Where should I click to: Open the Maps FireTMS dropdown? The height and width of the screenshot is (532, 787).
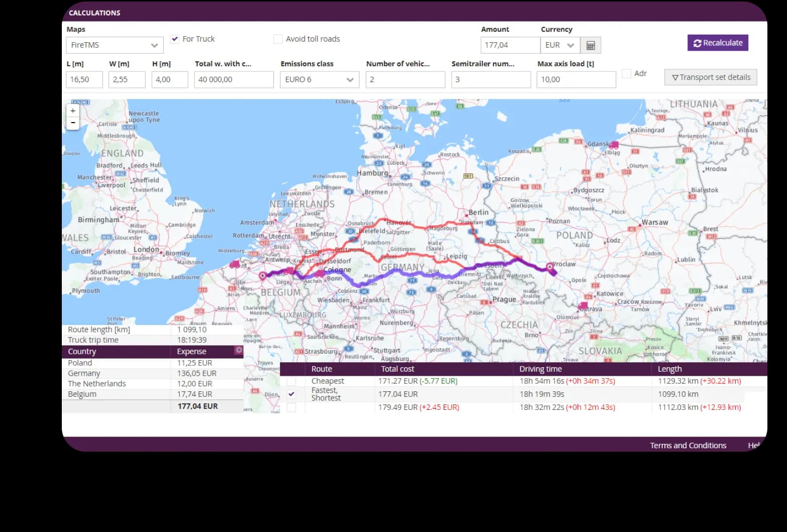tap(115, 45)
